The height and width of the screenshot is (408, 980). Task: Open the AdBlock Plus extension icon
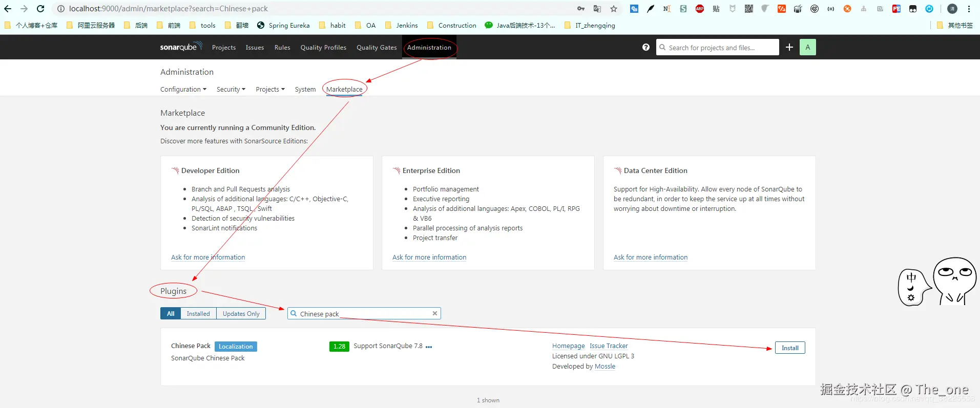[x=700, y=9]
